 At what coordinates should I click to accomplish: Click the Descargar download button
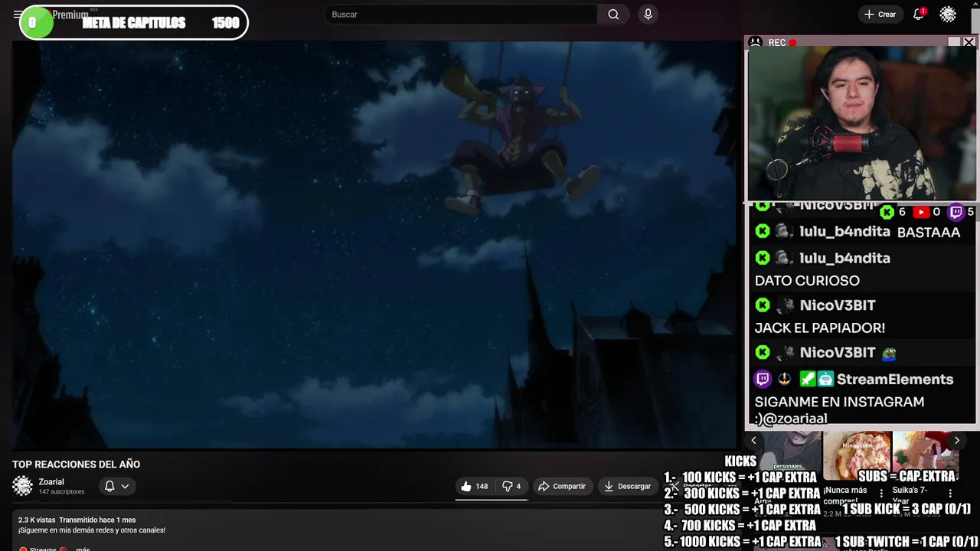(627, 486)
